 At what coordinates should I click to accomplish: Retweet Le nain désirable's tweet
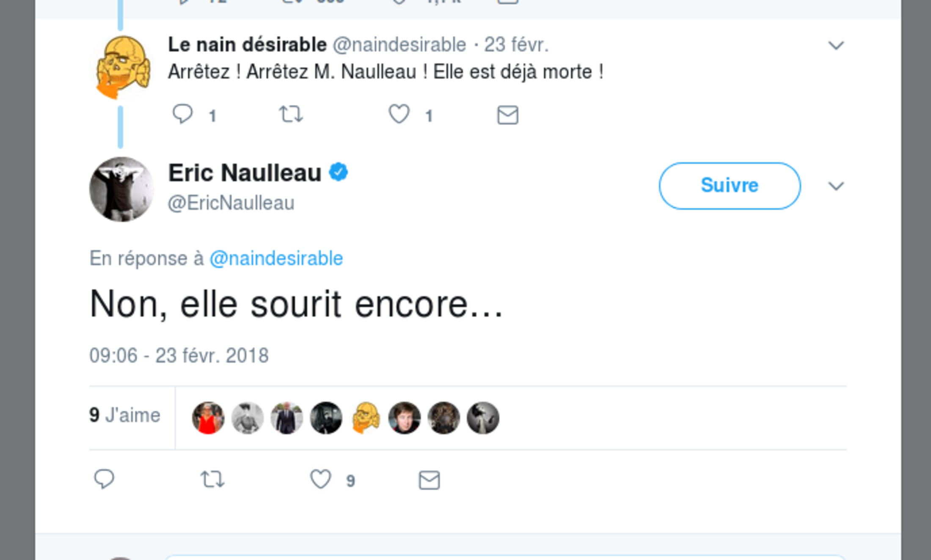tap(291, 114)
